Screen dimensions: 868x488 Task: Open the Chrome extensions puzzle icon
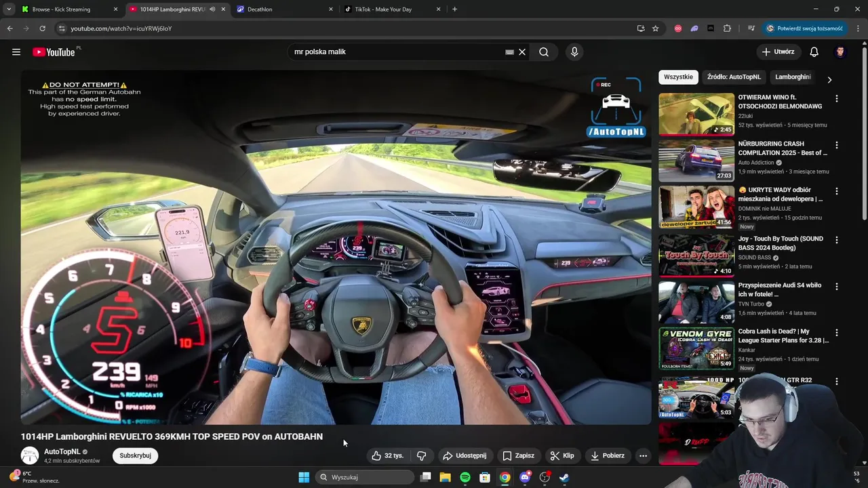(x=727, y=28)
